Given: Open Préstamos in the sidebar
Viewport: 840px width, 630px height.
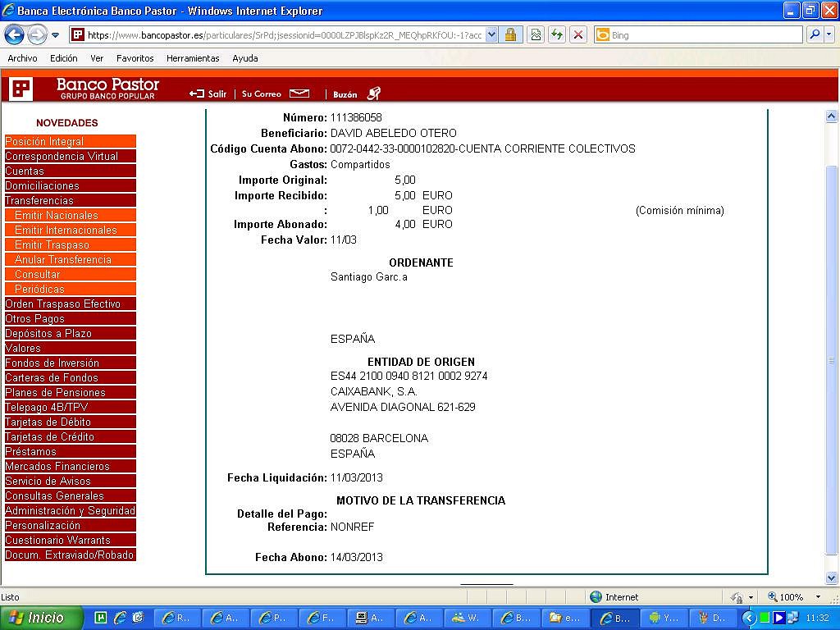Looking at the screenshot, I should [71, 451].
